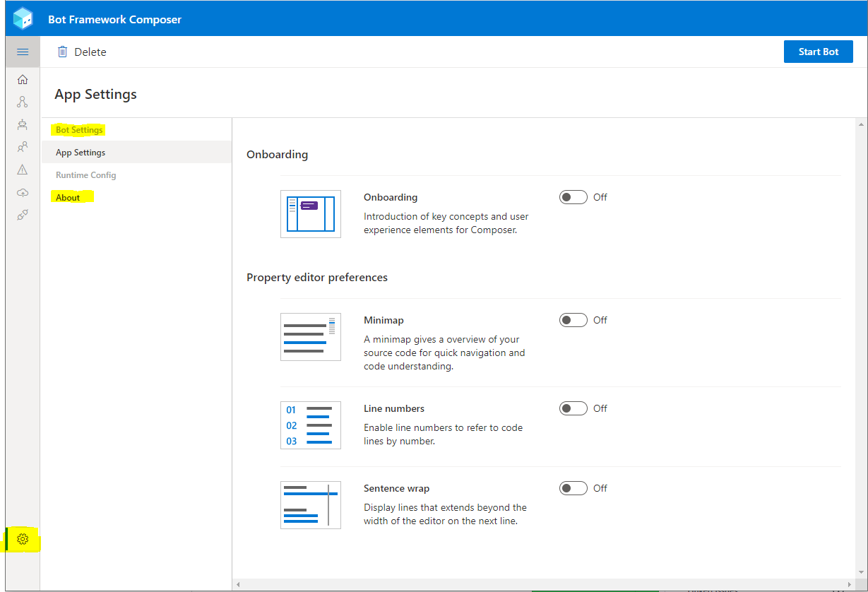The width and height of the screenshot is (868, 592).
Task: Click the 'Onboarding' section heading
Action: 277,155
